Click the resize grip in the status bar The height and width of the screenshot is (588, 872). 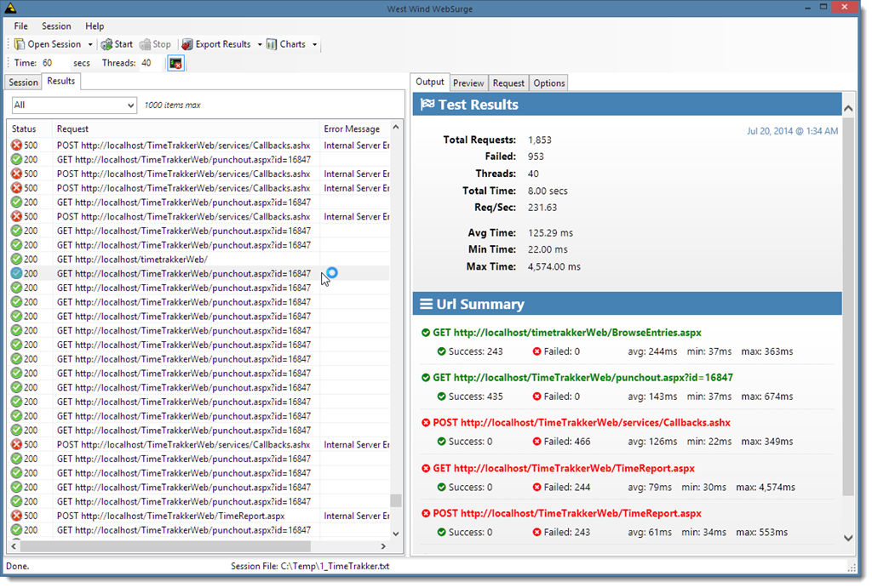[852, 567]
